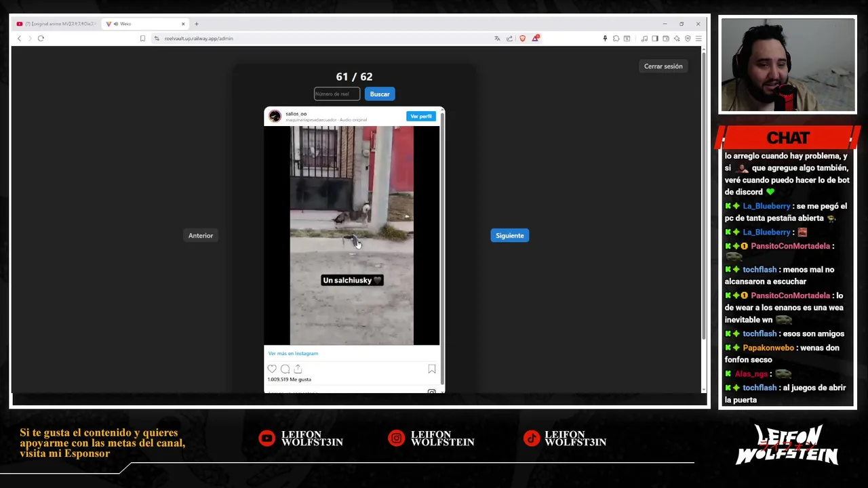Click the browser forward arrow
This screenshot has height=488, width=868.
point(29,39)
